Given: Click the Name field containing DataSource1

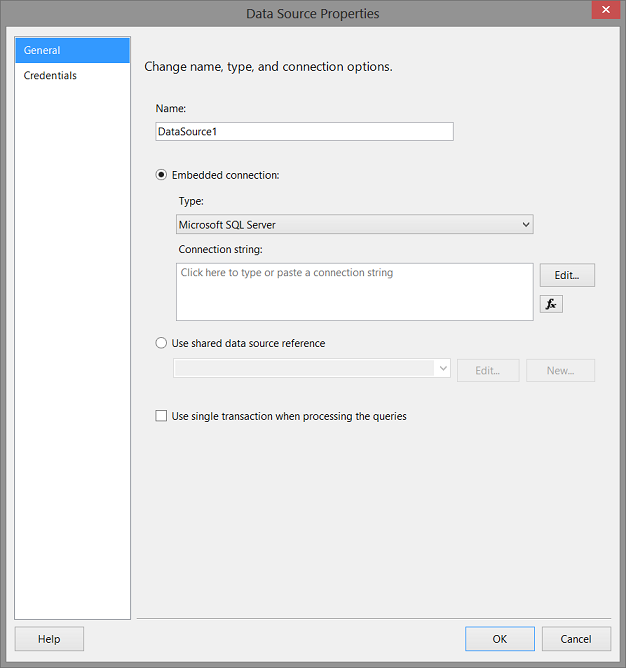Looking at the screenshot, I should pos(304,131).
